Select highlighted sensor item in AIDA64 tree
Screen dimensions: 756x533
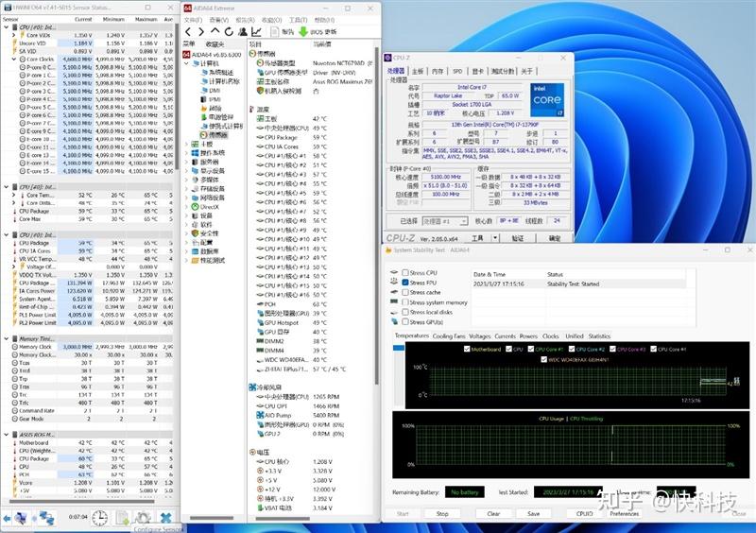(214, 135)
